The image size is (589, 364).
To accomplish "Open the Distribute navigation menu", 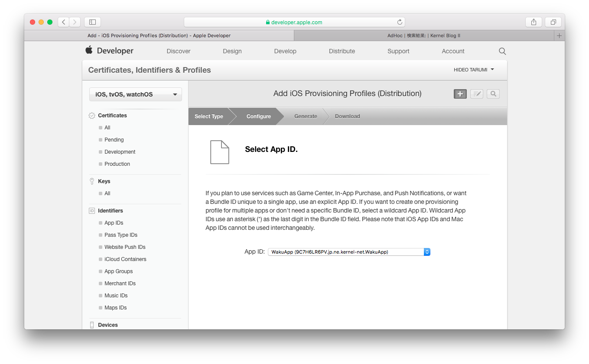I will coord(342,51).
